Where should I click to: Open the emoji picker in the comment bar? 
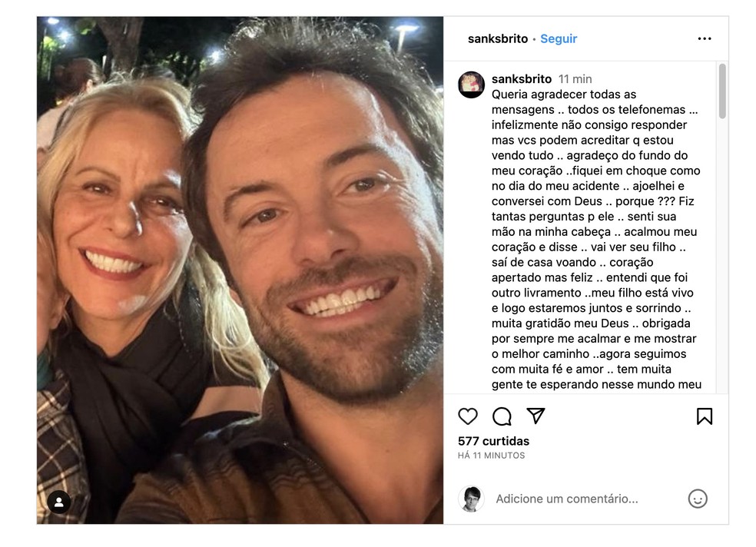click(x=698, y=499)
